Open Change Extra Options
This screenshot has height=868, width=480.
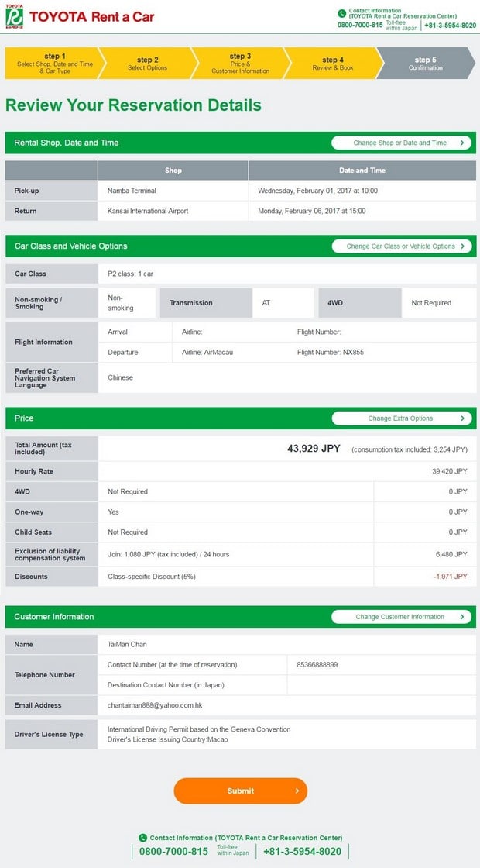pyautogui.click(x=400, y=418)
